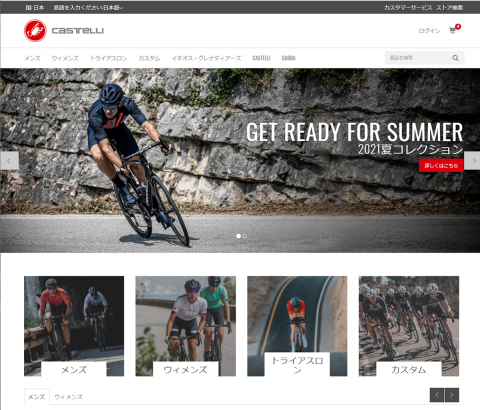Open the トライアスロン navigation menu

tap(109, 58)
